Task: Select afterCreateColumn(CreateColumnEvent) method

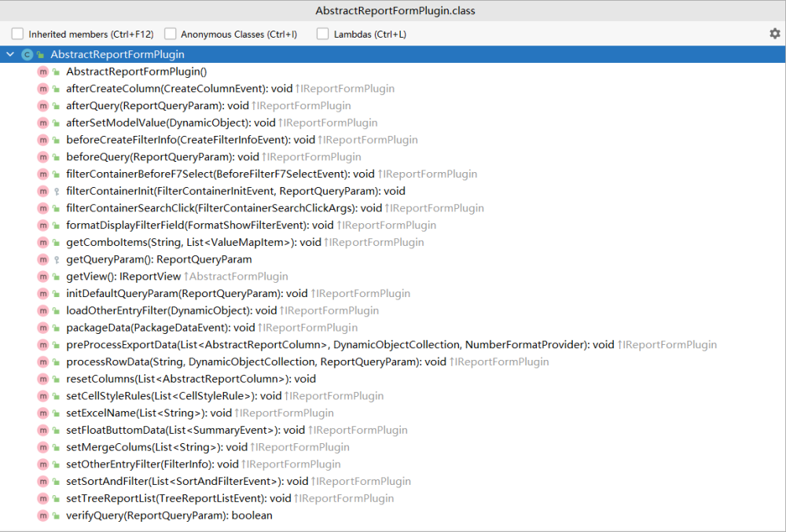Action: click(392, 89)
